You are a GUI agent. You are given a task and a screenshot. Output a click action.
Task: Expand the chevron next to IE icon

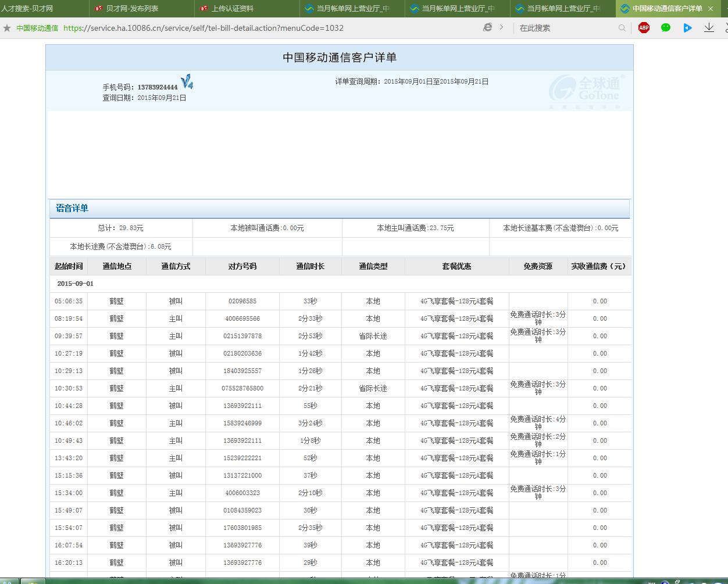click(x=501, y=27)
